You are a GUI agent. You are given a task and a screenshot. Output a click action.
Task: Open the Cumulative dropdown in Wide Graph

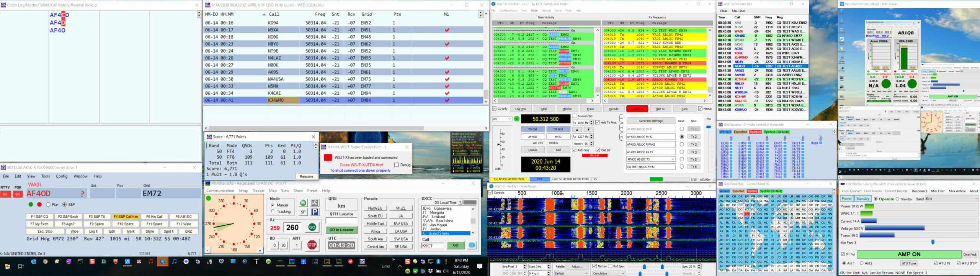pyautogui.click(x=609, y=273)
